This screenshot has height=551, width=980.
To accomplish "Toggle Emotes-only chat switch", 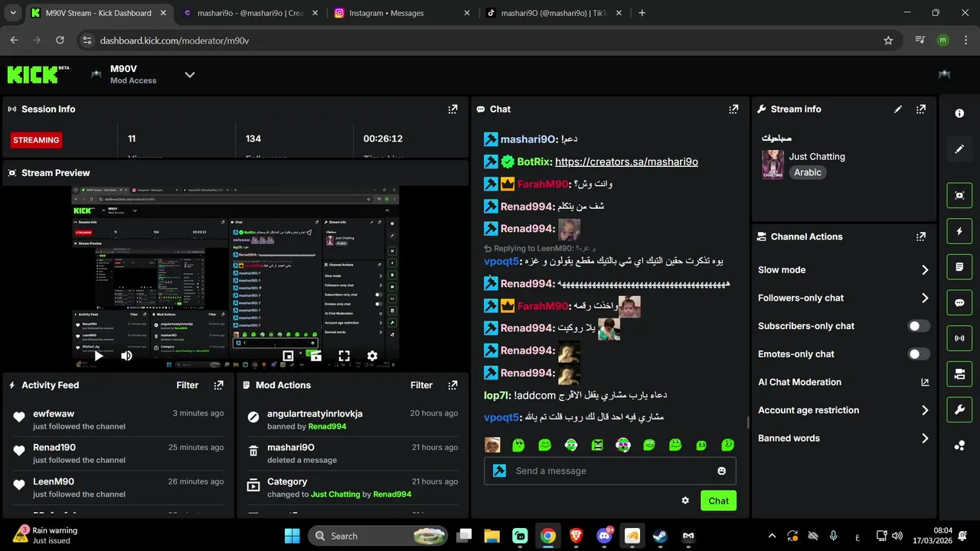I will [919, 354].
